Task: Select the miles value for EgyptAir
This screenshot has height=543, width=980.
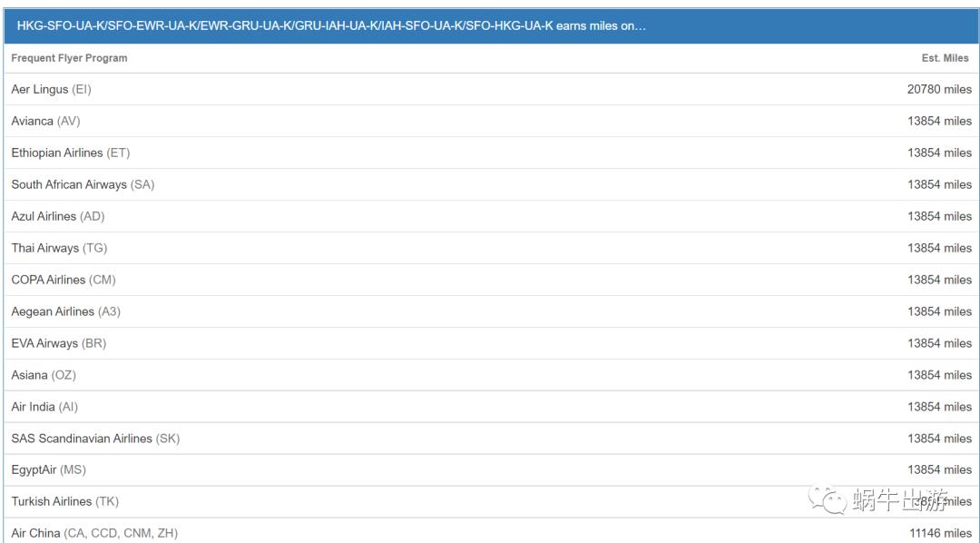Action: point(939,469)
